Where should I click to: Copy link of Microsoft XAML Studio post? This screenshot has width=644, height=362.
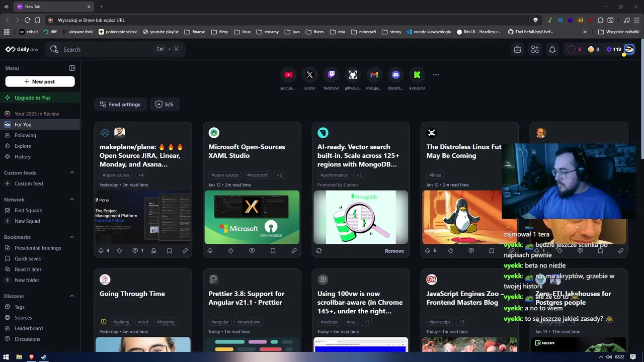294,250
